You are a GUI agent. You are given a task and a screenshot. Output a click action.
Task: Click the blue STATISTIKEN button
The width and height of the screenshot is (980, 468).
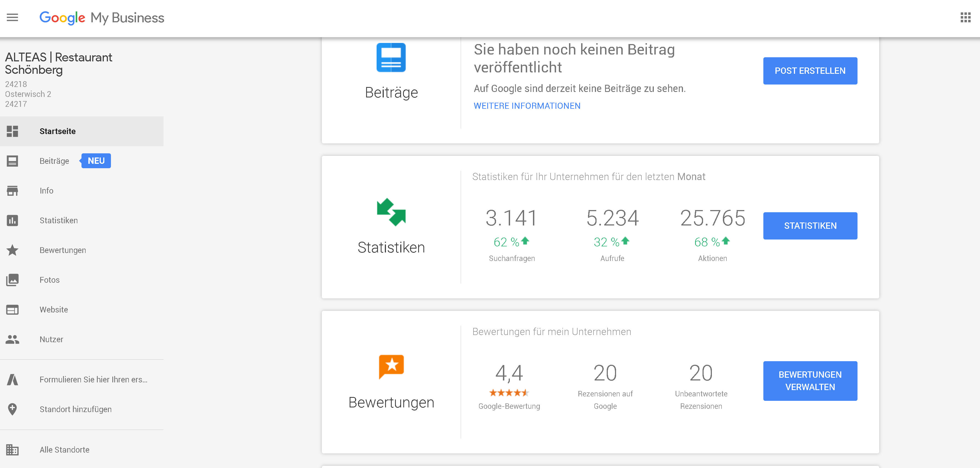[810, 226]
